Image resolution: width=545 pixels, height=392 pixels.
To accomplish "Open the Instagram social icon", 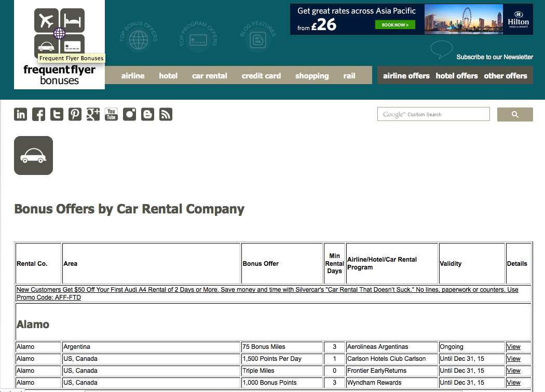I will [129, 114].
